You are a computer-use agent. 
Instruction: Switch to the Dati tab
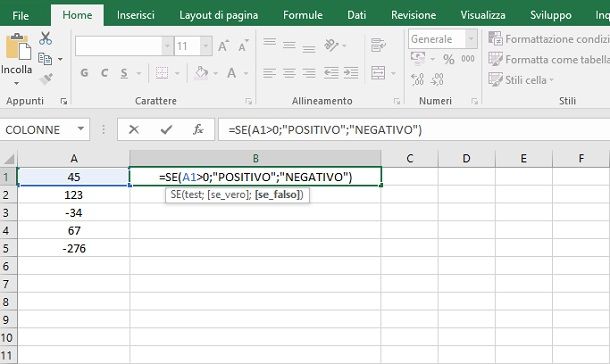(x=356, y=15)
